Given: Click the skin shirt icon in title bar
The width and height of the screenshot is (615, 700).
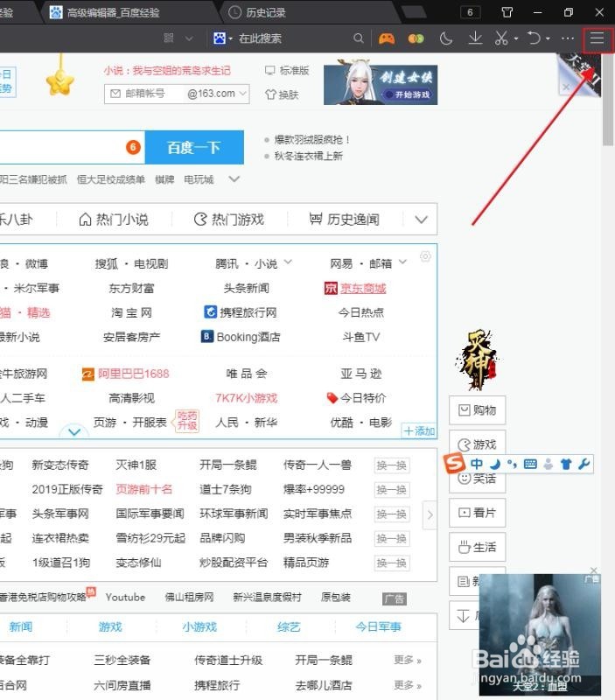Looking at the screenshot, I should tap(507, 12).
